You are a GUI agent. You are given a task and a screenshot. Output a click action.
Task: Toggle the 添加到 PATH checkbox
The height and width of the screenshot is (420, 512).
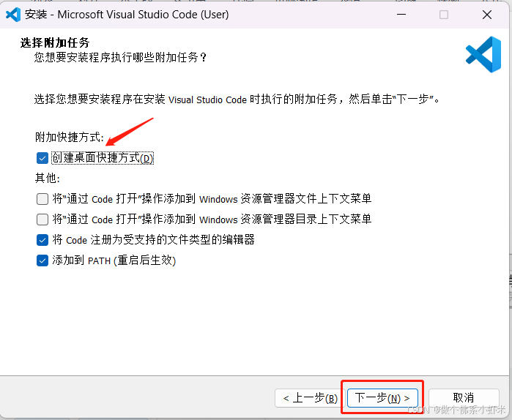pyautogui.click(x=42, y=261)
